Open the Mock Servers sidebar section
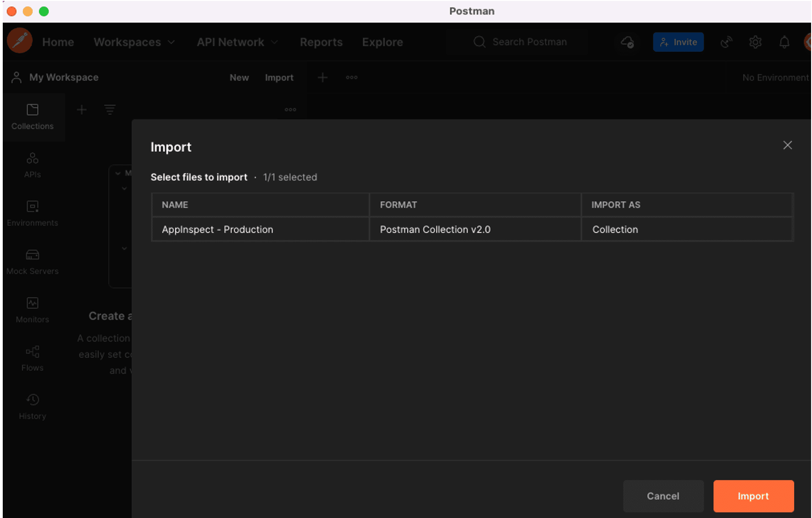 coord(33,262)
